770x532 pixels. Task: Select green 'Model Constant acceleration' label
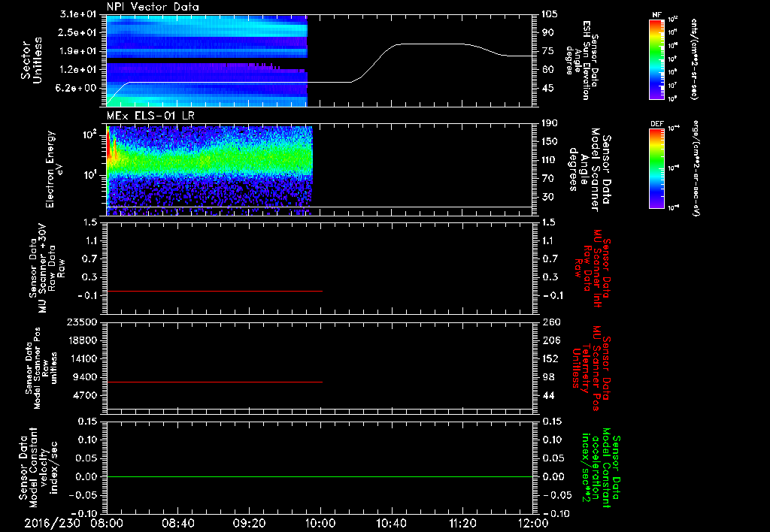[x=601, y=469]
